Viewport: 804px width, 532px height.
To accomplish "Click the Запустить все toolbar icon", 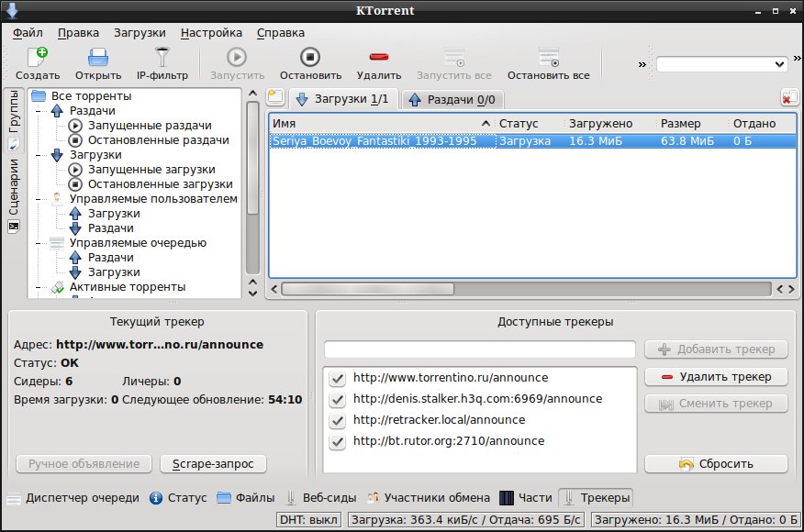I will coord(453,57).
